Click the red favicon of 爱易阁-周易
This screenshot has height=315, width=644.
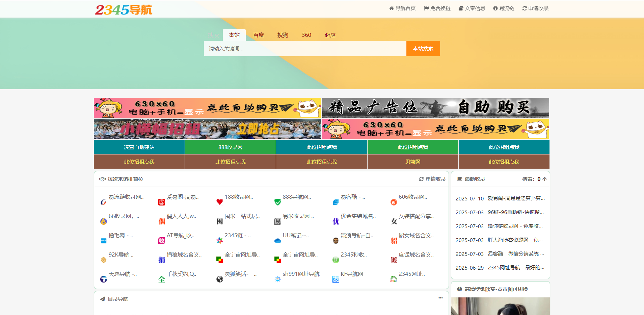[x=162, y=202]
